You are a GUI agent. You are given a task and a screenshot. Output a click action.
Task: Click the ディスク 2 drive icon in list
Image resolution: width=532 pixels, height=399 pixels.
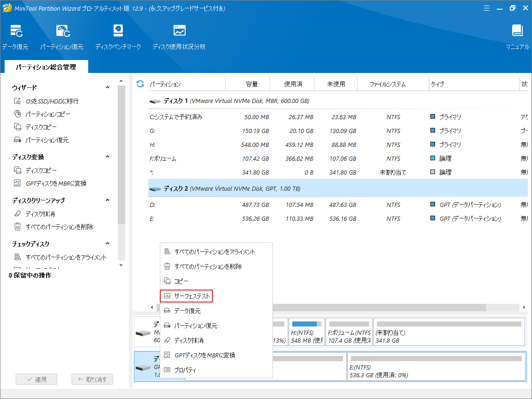pos(155,189)
